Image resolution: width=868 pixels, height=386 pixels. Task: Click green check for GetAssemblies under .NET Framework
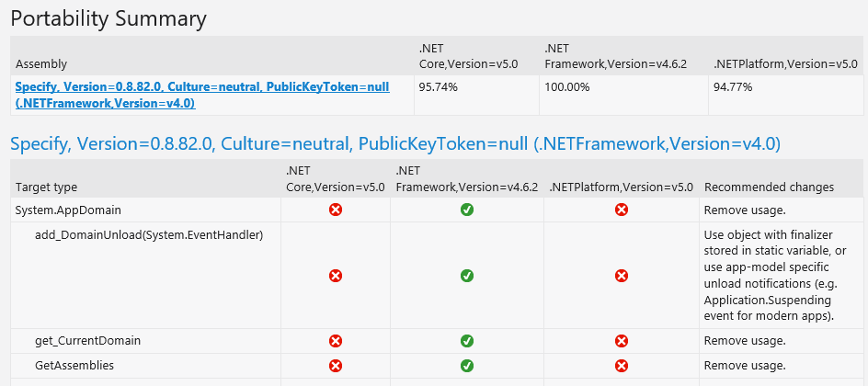coord(467,366)
